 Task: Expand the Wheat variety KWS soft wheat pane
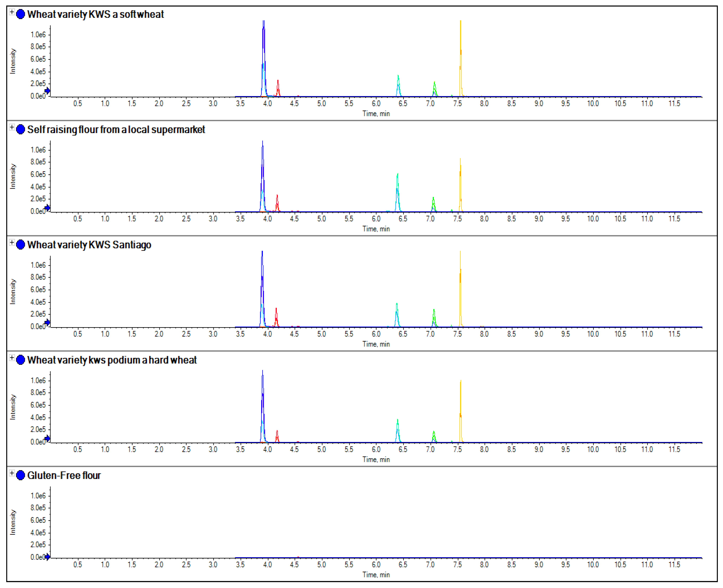point(12,12)
